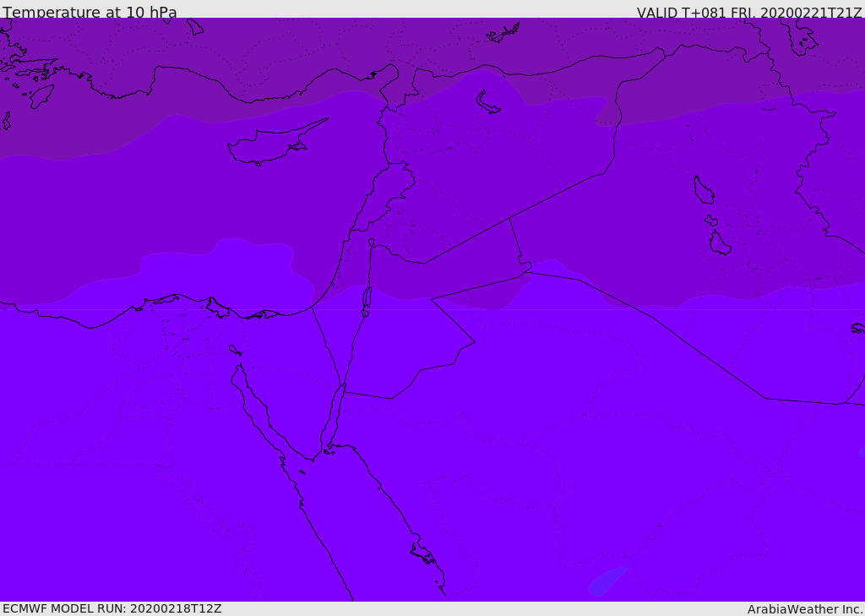This screenshot has width=865, height=616.
Task: Click the 'Temperature at 10 hPa' title text
Action: (x=90, y=12)
